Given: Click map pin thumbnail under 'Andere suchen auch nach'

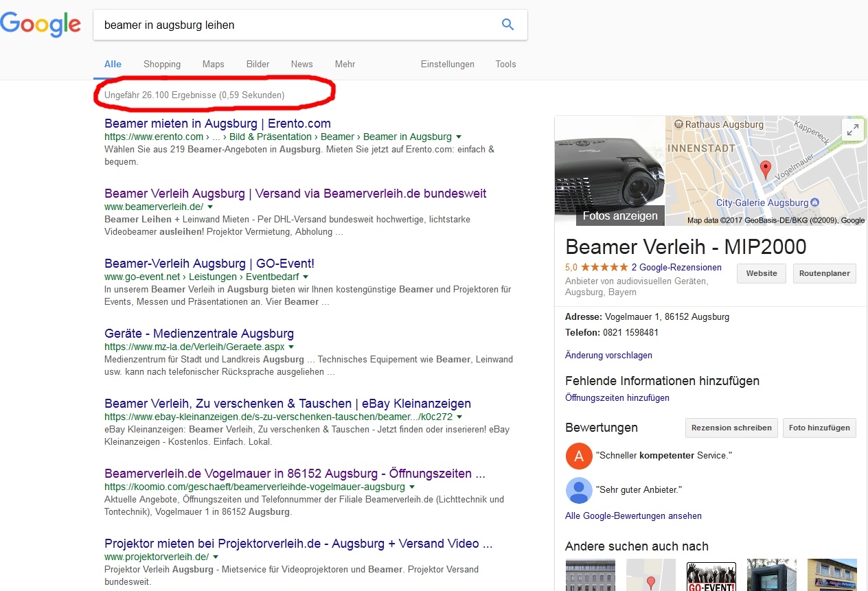Looking at the screenshot, I should 651,575.
